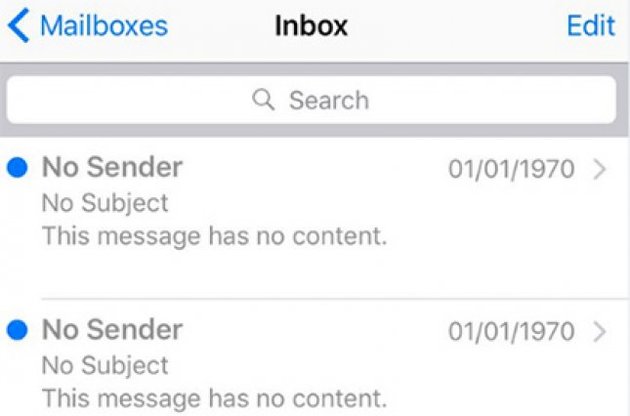The height and width of the screenshot is (416, 630).
Task: Click the magnifying glass search icon
Action: [x=264, y=99]
